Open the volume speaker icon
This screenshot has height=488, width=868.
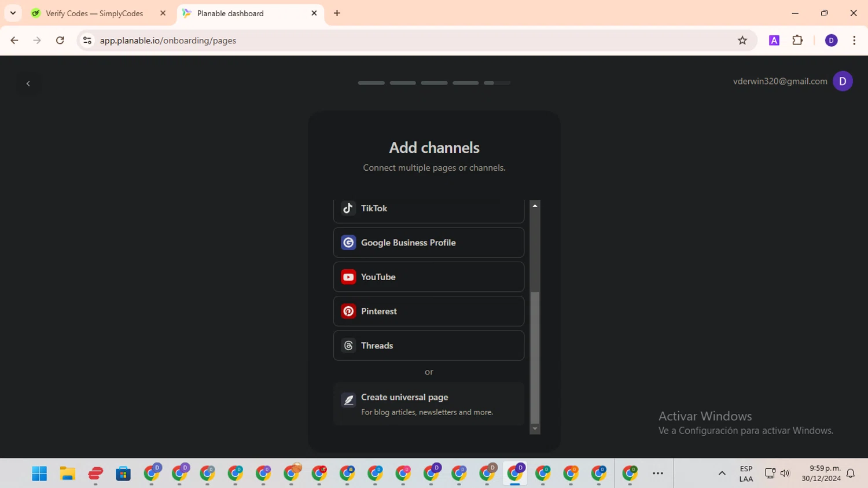tap(785, 474)
